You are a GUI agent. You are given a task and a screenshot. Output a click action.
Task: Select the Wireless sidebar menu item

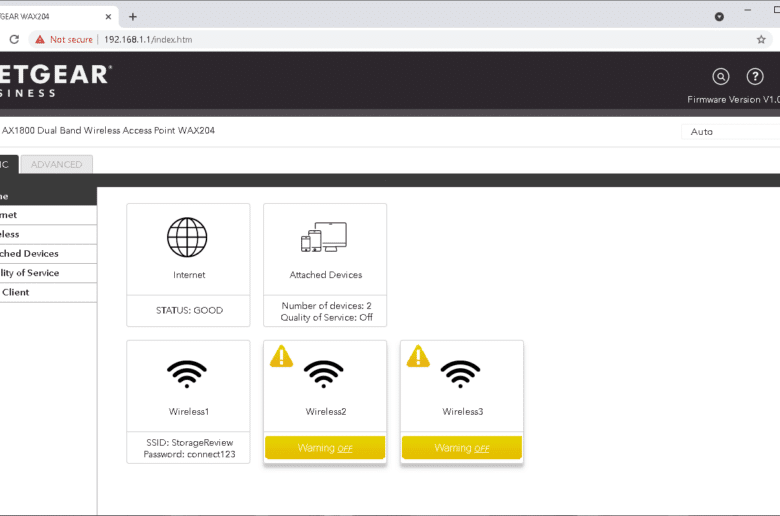click(x=48, y=234)
